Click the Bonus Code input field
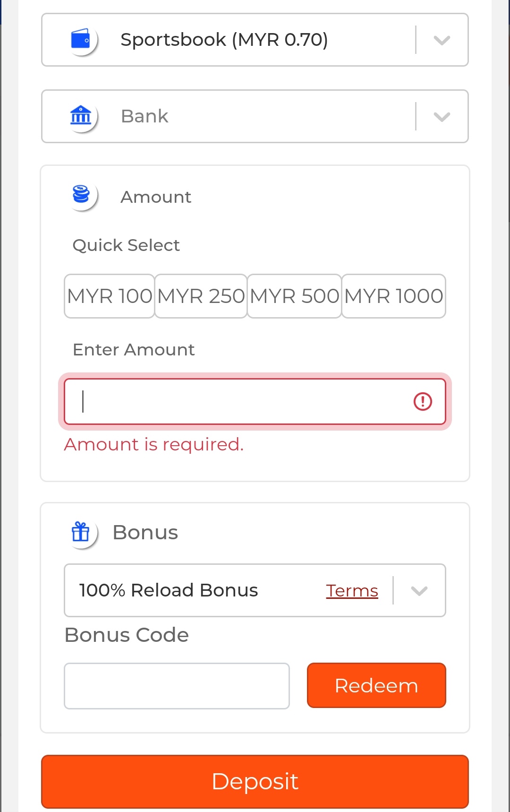510x812 pixels. click(177, 686)
